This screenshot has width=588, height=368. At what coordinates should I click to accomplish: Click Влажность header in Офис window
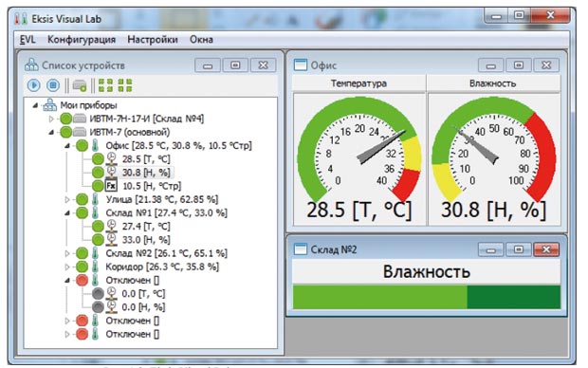pos(493,83)
